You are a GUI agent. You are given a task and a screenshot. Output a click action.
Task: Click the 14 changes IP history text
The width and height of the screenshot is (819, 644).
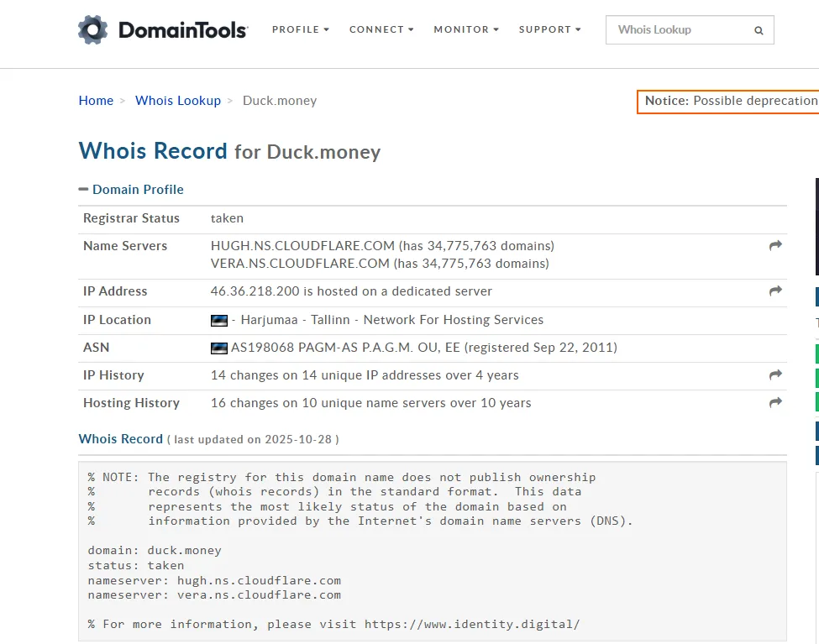tap(365, 375)
